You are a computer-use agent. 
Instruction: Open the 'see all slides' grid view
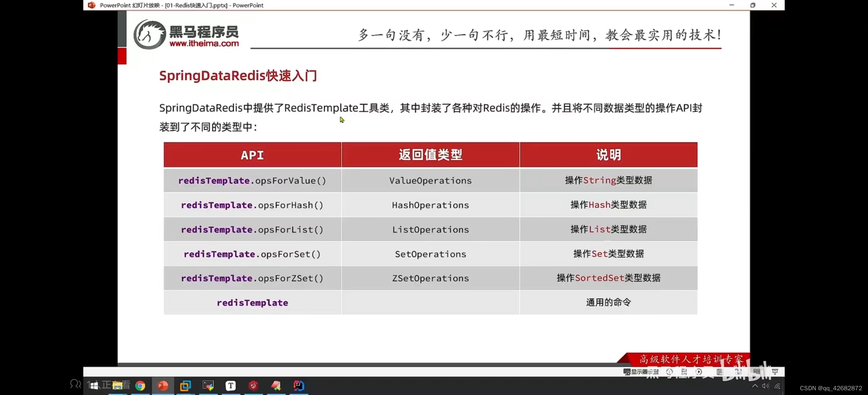pos(739,372)
